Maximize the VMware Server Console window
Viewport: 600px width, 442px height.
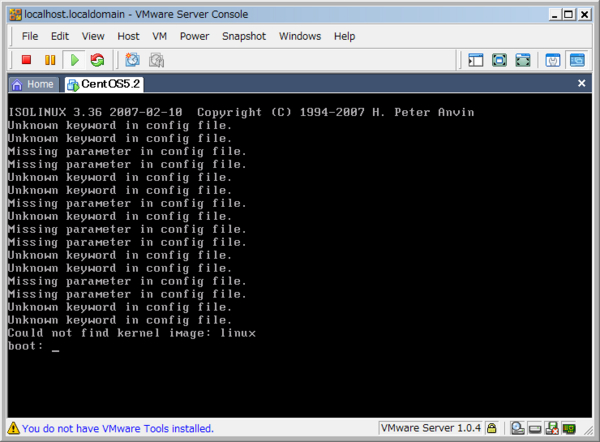[569, 15]
